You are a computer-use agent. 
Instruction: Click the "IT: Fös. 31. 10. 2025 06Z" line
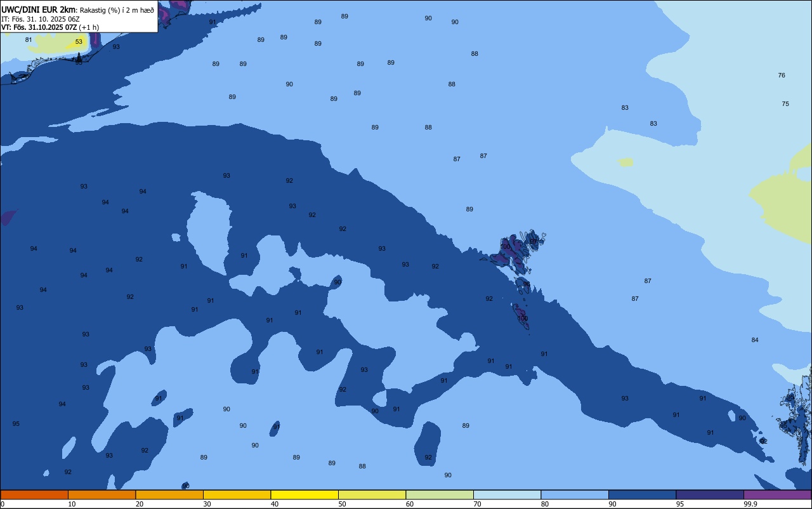[40, 19]
